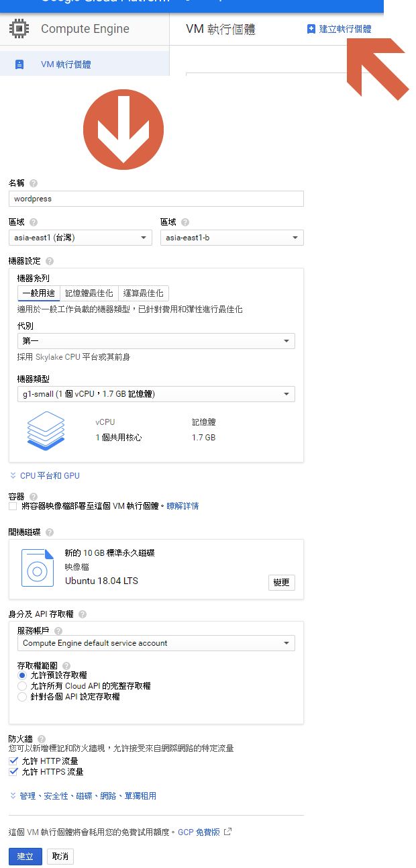Click the help icon beside 防火牆
416x868 pixels.
click(x=42, y=739)
